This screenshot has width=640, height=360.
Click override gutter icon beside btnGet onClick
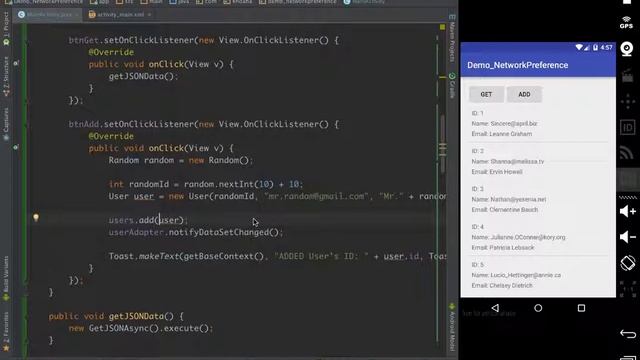click(16, 63)
